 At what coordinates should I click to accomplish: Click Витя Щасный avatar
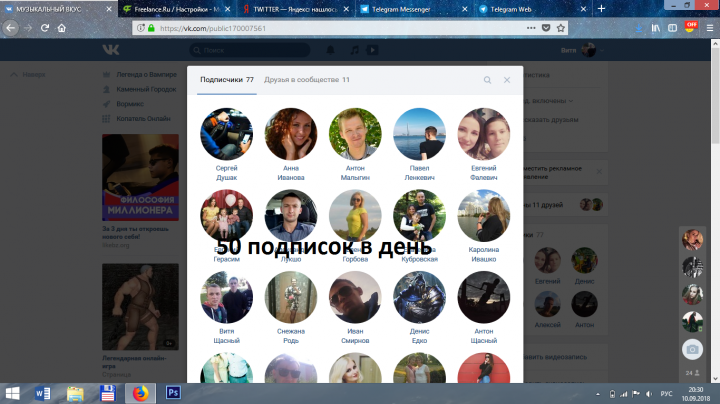[x=226, y=297]
